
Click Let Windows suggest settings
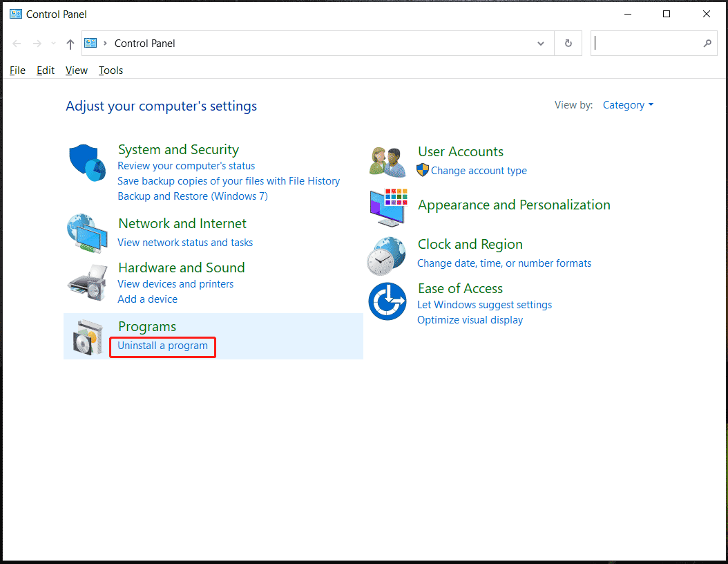point(485,305)
